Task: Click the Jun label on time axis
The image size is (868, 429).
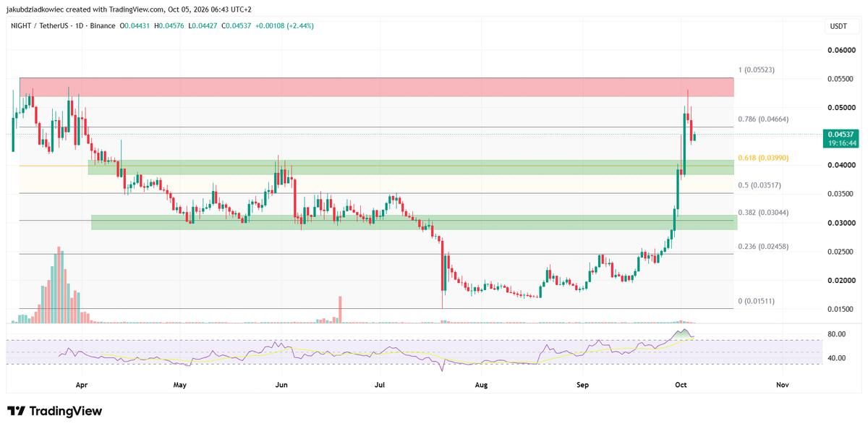Action: (281, 386)
